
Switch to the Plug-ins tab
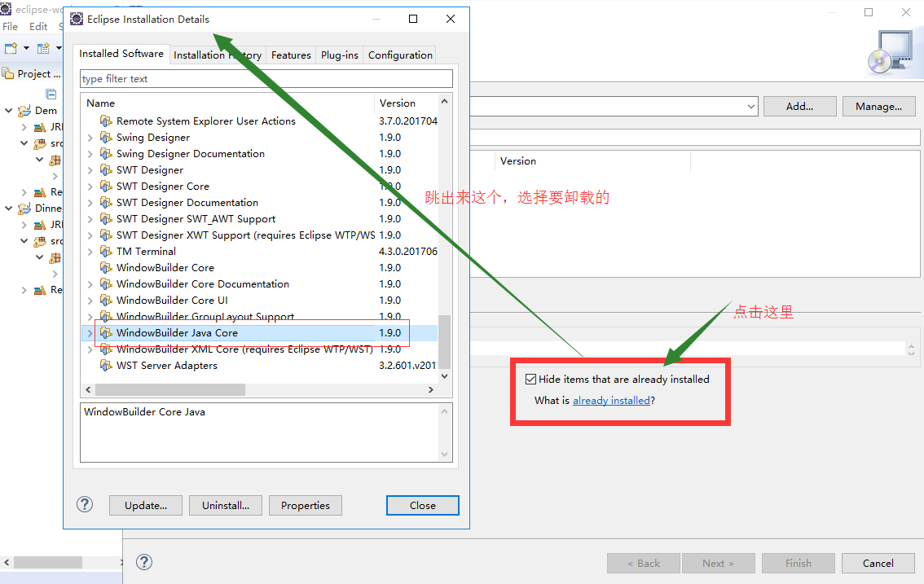click(x=340, y=55)
